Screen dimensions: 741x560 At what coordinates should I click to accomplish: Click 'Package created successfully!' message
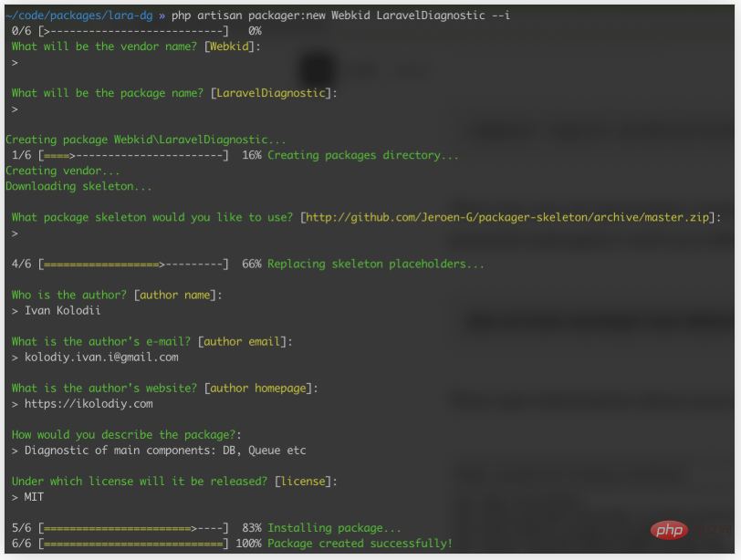pos(360,544)
